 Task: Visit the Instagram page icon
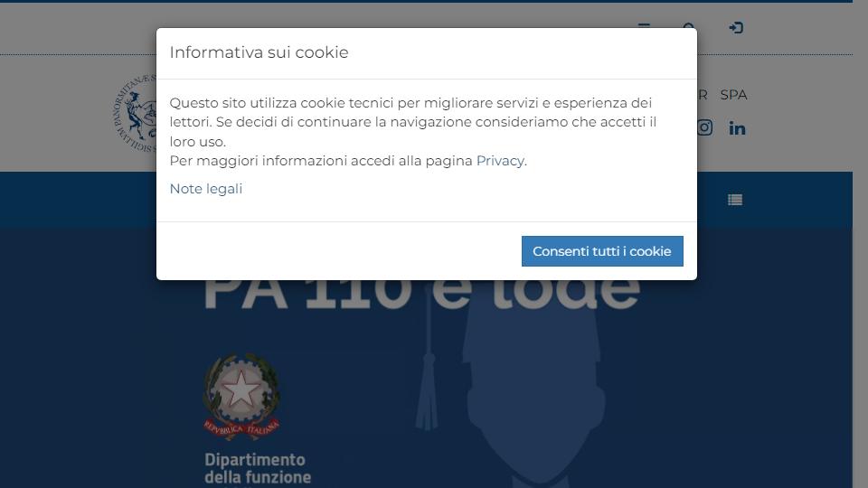coord(704,127)
